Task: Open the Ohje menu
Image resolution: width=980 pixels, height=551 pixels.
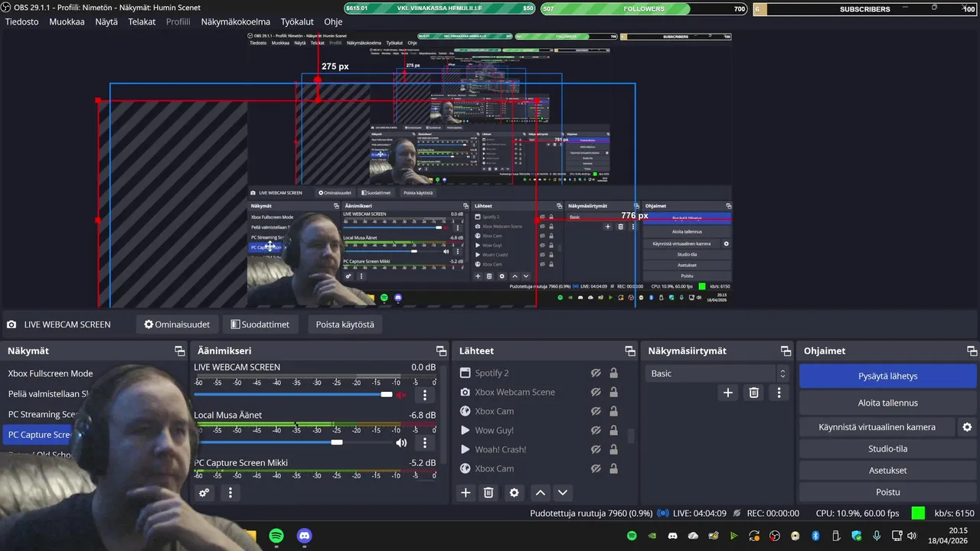Action: (x=333, y=21)
